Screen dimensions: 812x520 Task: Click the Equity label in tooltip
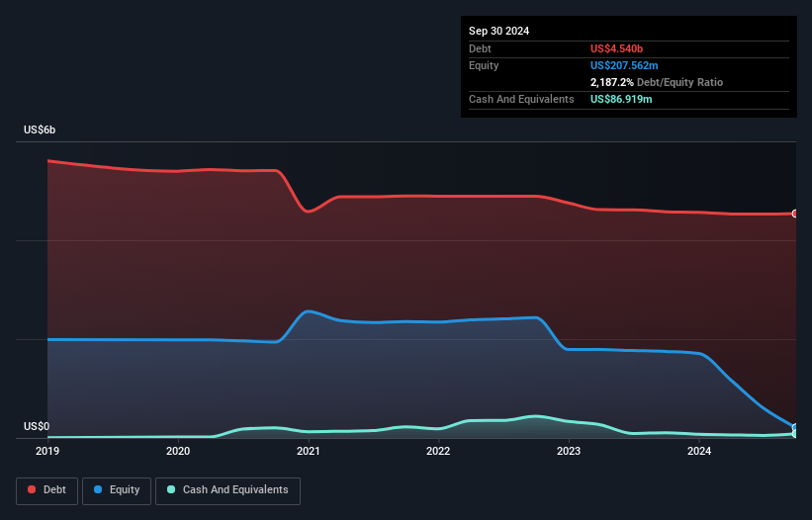484,65
